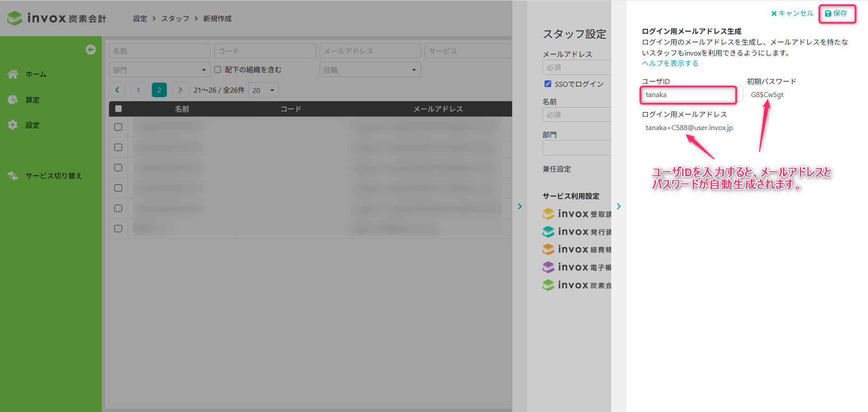
Task: Click the 新規作成 breadcrumb text
Action: click(x=217, y=19)
